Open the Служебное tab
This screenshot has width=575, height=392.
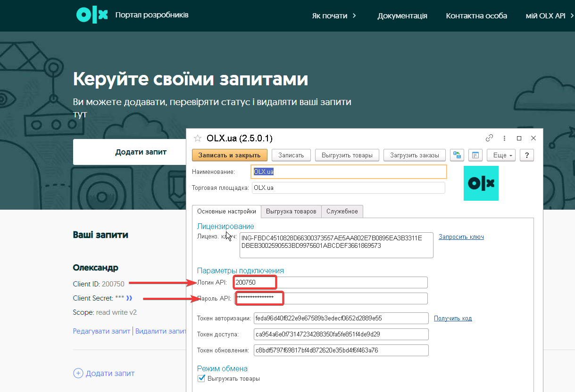[x=342, y=211]
